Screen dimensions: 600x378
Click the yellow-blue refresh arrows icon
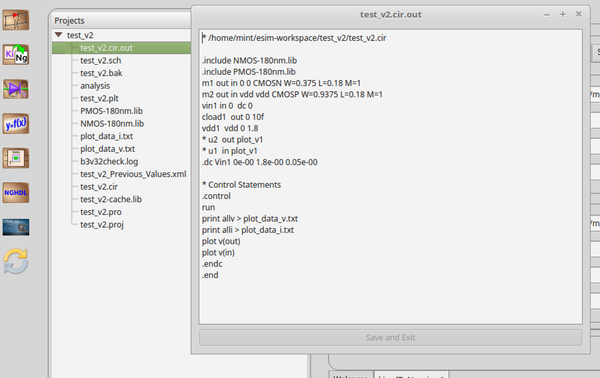tap(16, 262)
